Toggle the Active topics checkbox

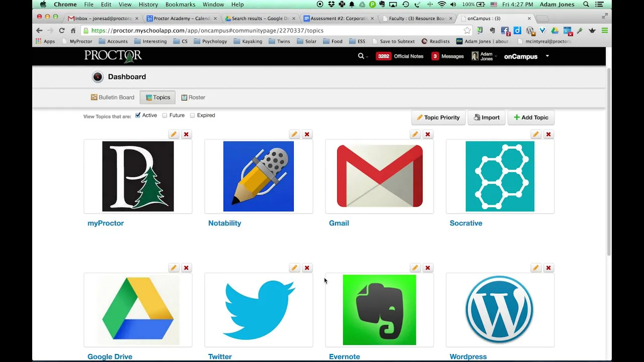click(x=138, y=115)
